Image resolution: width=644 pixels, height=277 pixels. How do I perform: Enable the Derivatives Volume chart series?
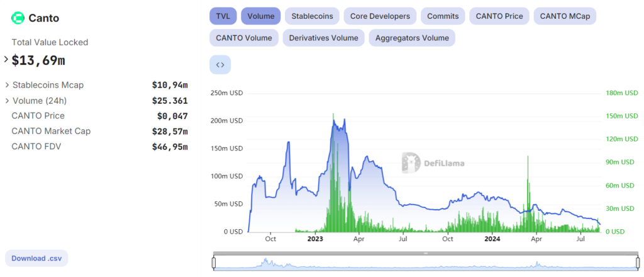point(324,38)
